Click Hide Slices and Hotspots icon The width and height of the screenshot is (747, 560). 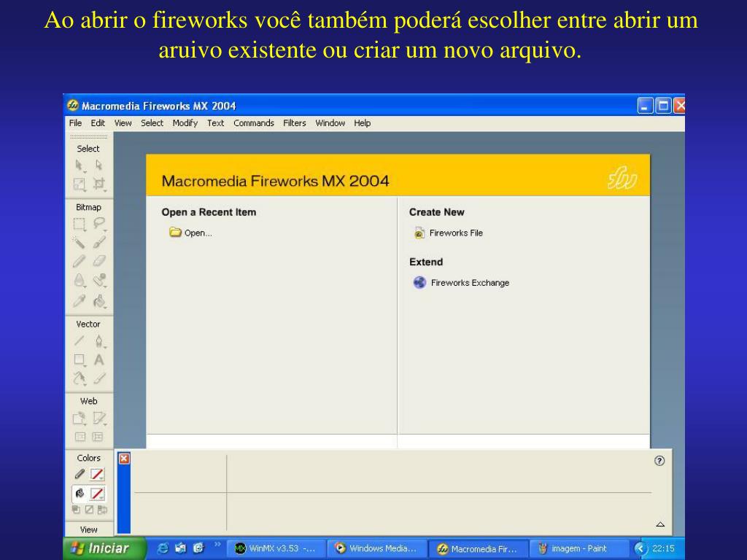tap(80, 437)
